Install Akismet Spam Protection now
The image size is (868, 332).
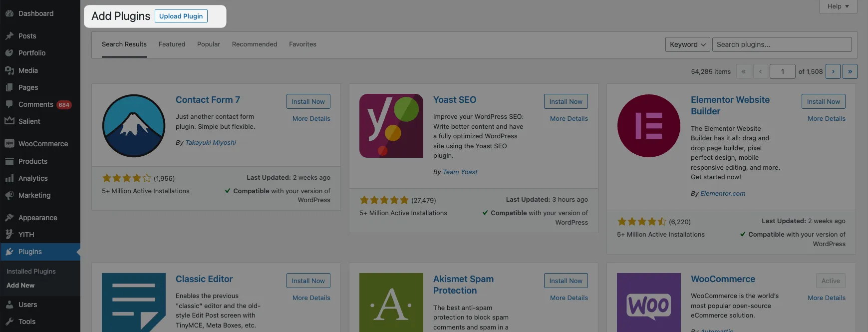pos(566,281)
